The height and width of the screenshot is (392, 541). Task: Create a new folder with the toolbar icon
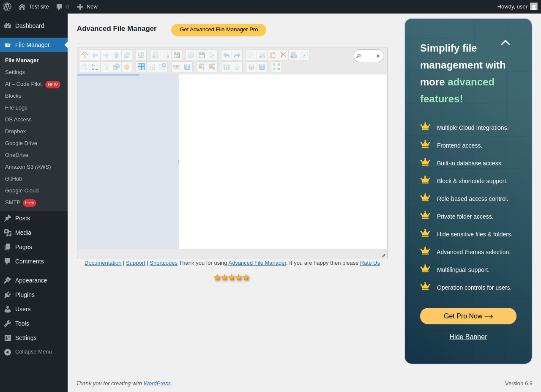(x=156, y=55)
